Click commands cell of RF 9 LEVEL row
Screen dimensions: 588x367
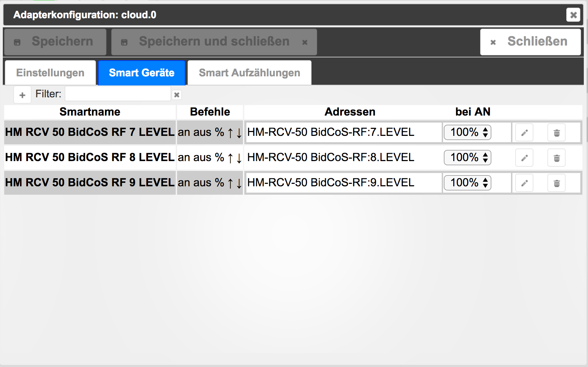pos(210,183)
